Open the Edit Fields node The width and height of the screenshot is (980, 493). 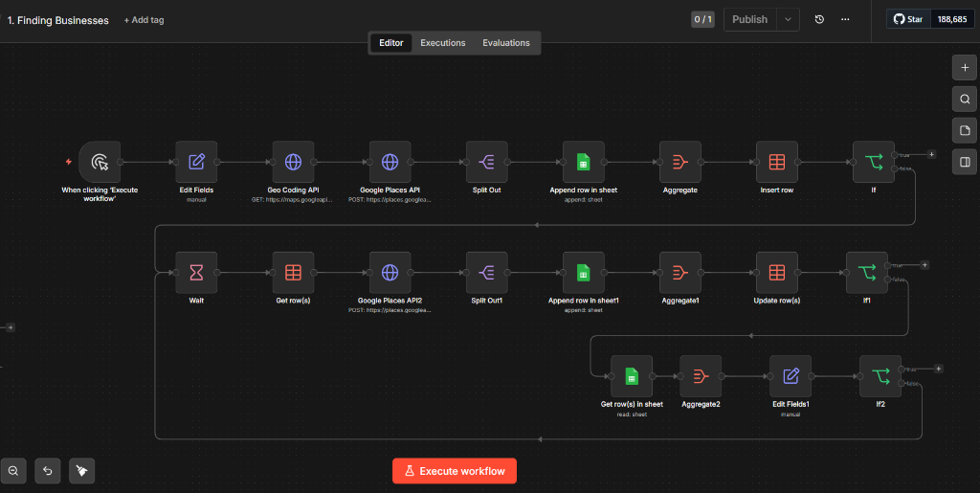pyautogui.click(x=196, y=162)
